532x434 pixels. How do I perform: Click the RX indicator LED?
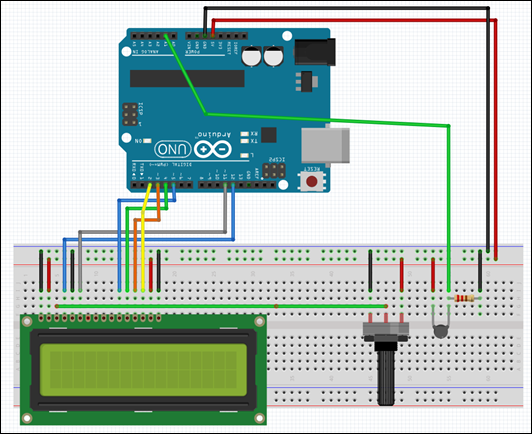click(245, 134)
